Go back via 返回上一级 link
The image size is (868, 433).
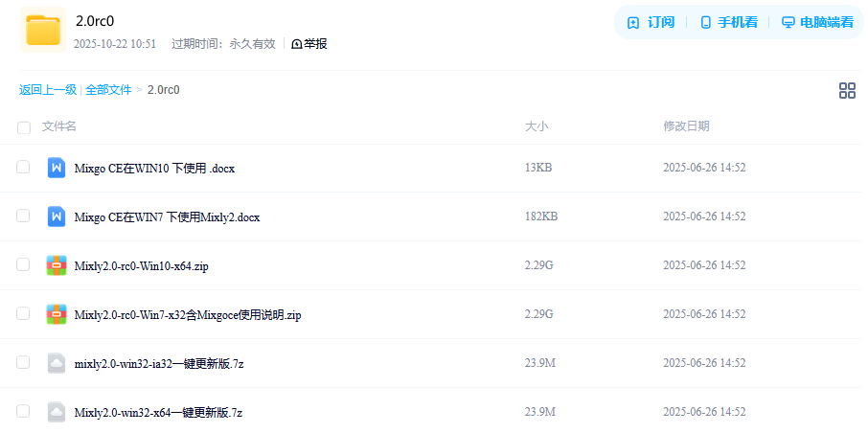point(48,90)
